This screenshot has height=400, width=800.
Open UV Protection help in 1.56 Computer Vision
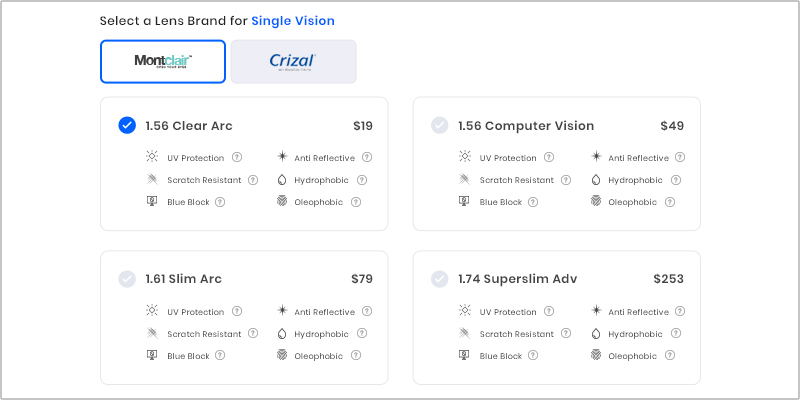tap(549, 157)
